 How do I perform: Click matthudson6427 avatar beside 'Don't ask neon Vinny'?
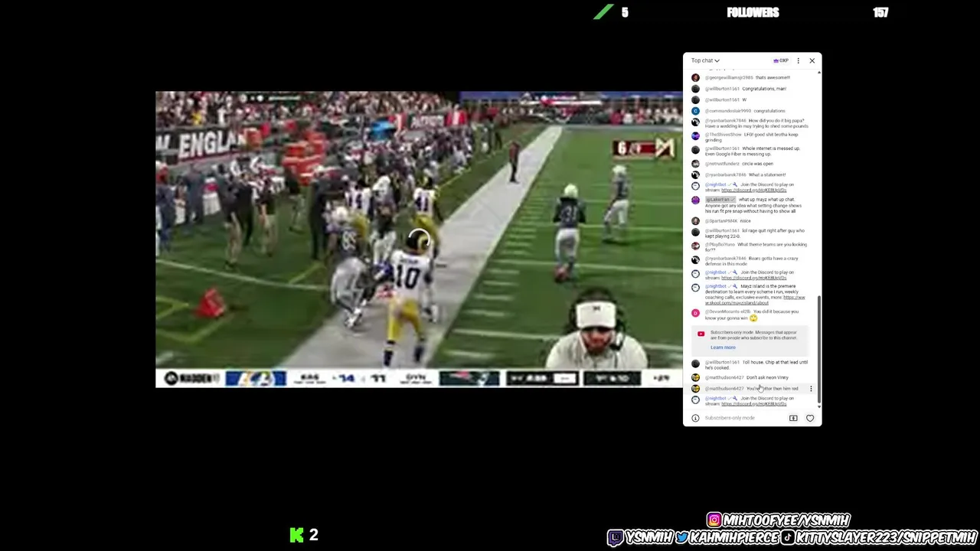695,377
